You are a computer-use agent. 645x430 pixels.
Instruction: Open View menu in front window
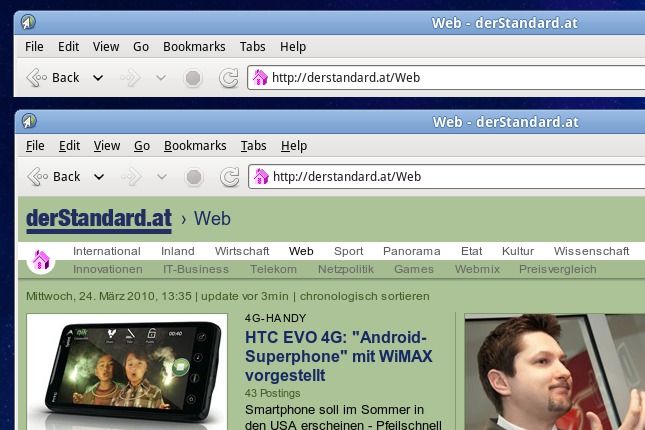click(x=107, y=146)
